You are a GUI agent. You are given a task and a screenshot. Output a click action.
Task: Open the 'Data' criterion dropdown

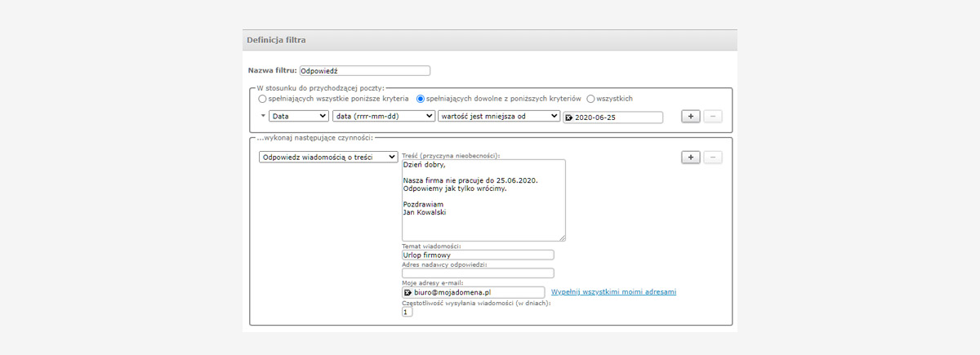click(x=299, y=117)
